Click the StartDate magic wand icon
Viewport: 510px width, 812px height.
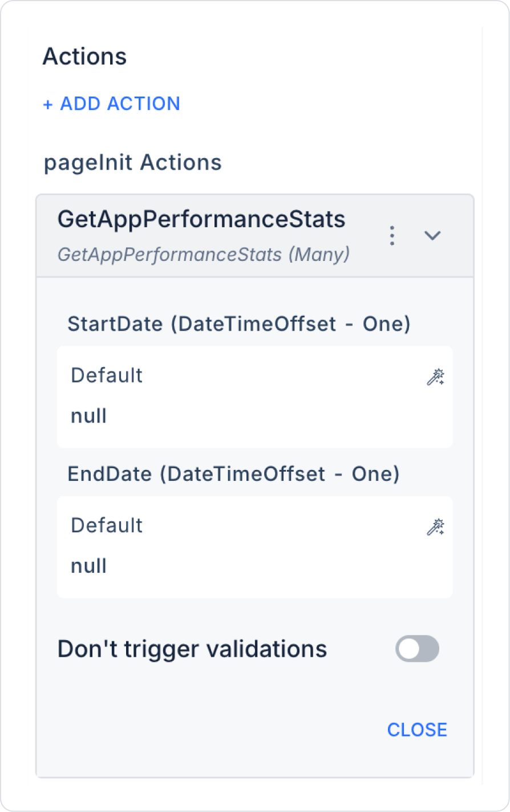[x=435, y=377]
